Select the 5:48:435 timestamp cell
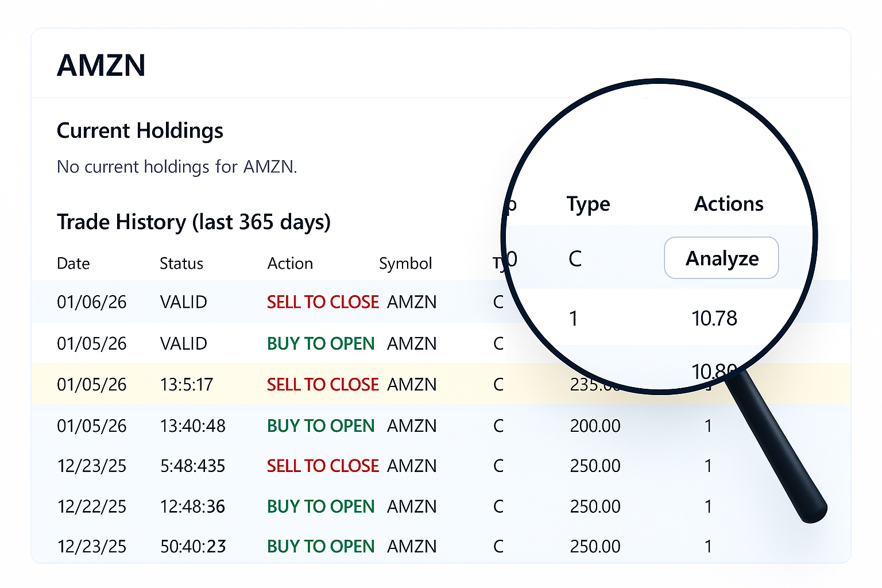Viewport: 882px width, 588px height. point(193,466)
